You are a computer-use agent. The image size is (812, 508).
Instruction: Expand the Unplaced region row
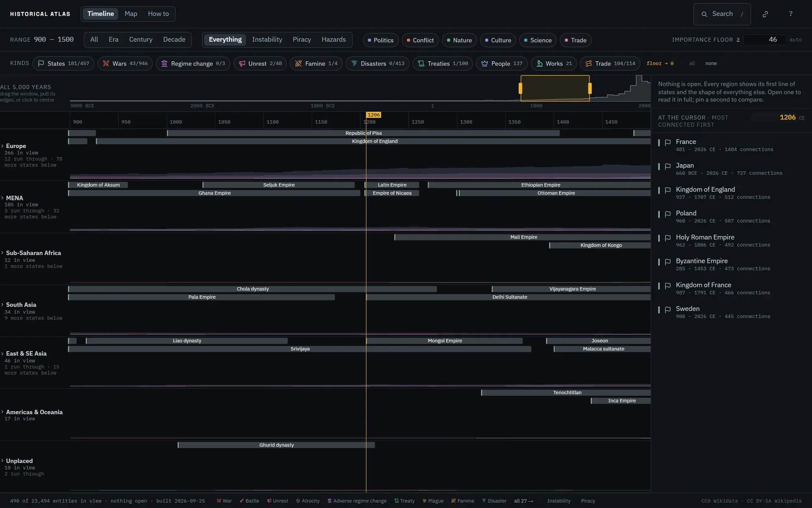(17, 461)
